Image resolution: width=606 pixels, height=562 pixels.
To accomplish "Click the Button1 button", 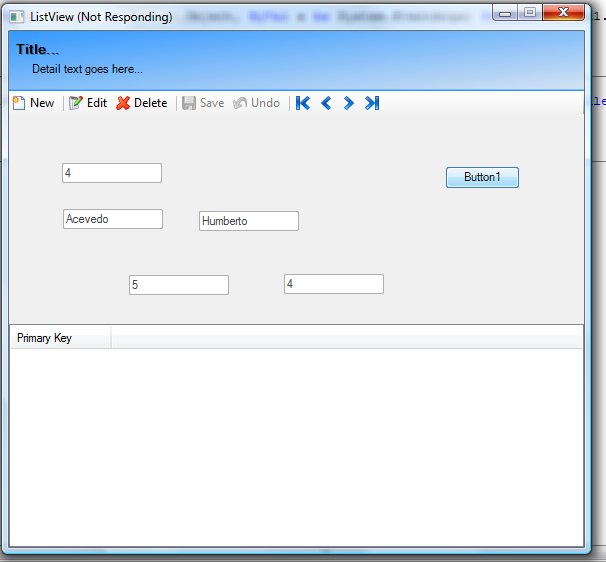I will click(482, 177).
